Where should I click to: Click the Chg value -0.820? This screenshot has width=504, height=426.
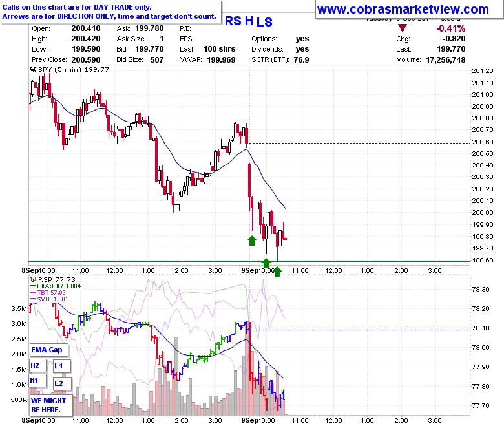454,39
